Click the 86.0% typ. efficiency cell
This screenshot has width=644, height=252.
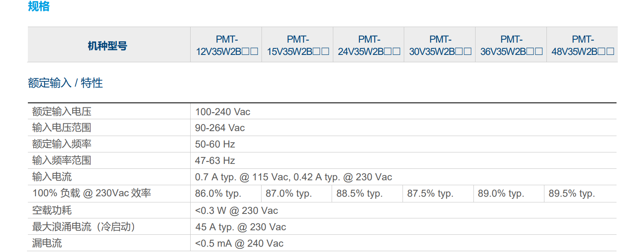point(218,193)
